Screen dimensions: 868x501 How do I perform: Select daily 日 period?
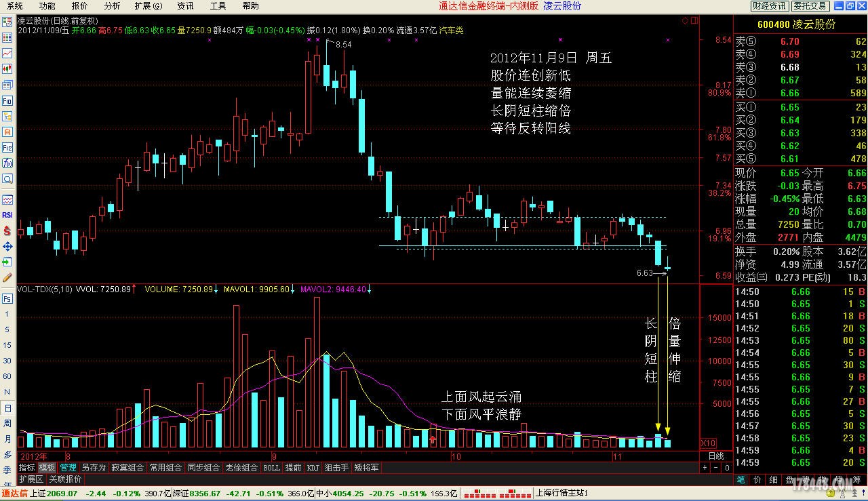point(7,408)
